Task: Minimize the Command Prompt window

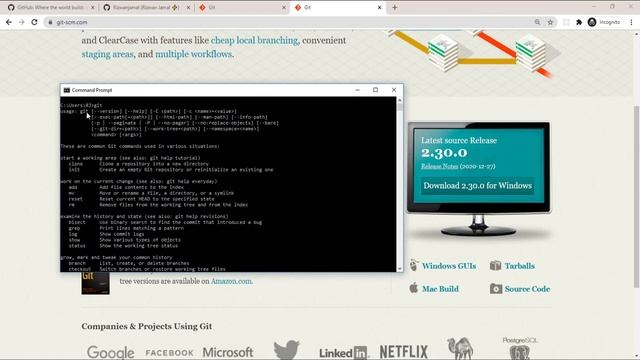Action: (x=358, y=90)
